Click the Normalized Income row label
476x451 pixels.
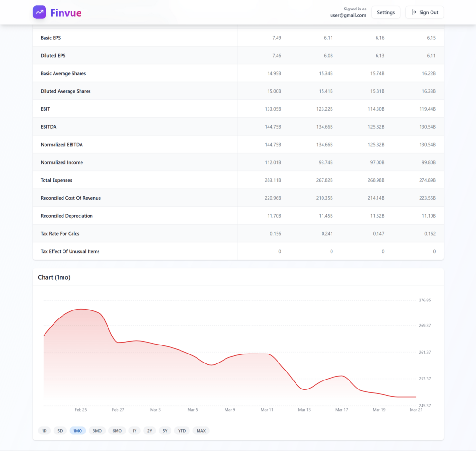click(62, 163)
